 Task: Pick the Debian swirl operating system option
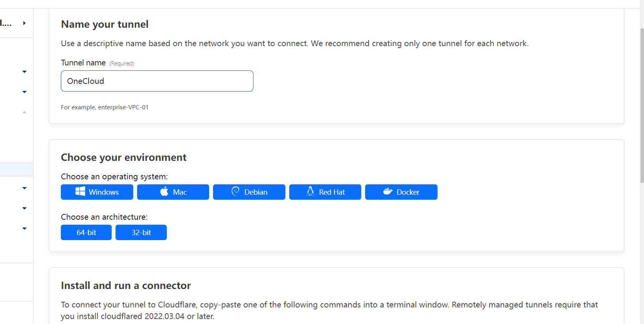coord(249,192)
